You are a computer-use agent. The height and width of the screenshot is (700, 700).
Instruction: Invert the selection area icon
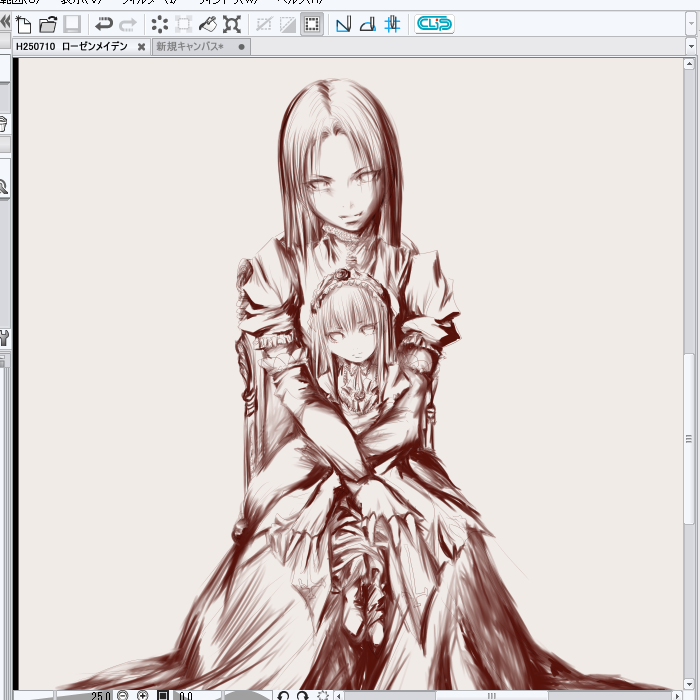(x=288, y=24)
